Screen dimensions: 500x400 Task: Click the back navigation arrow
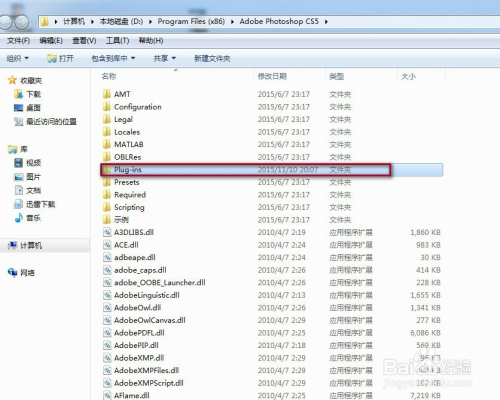click(x=6, y=22)
